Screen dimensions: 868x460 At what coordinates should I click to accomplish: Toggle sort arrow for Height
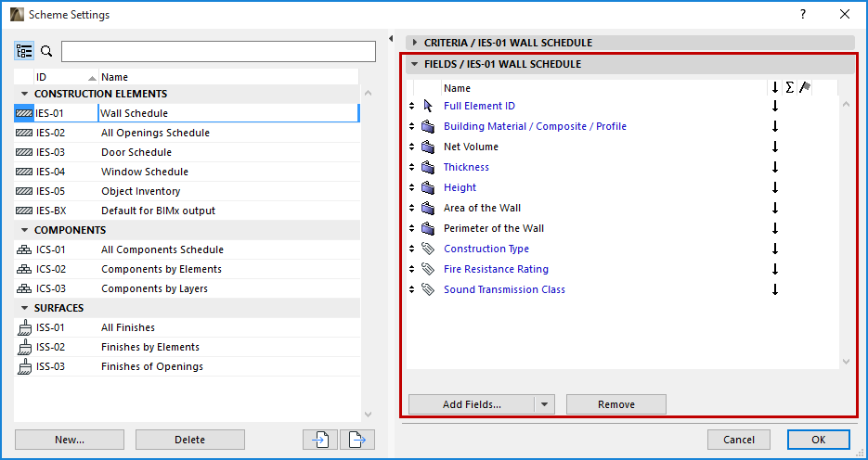(x=775, y=187)
